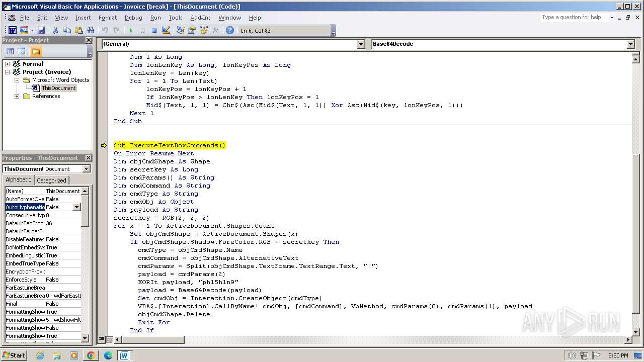
Task: Open the Properties Window toolbar icon
Action: click(192, 31)
